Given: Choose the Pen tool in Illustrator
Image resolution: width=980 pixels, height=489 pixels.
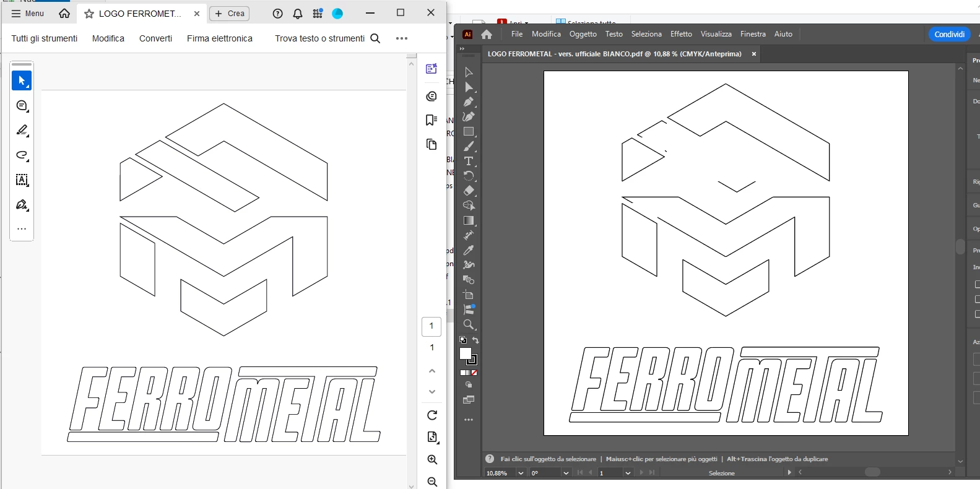Looking at the screenshot, I should 469,102.
